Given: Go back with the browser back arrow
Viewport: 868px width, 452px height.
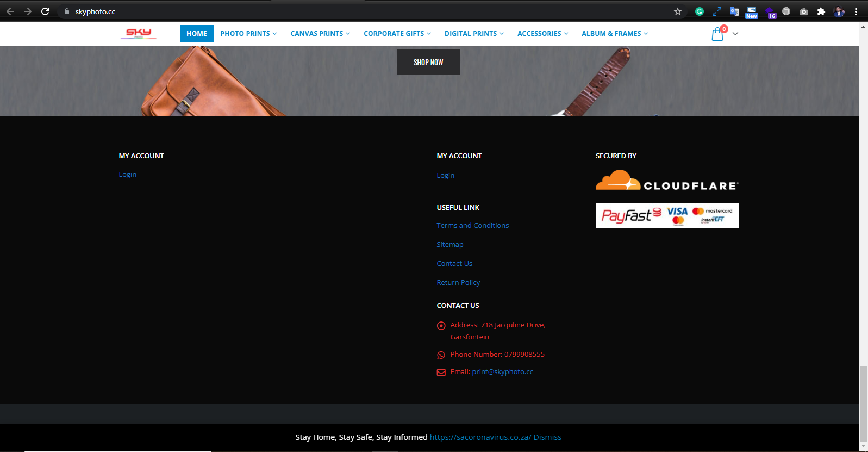Looking at the screenshot, I should (10, 11).
